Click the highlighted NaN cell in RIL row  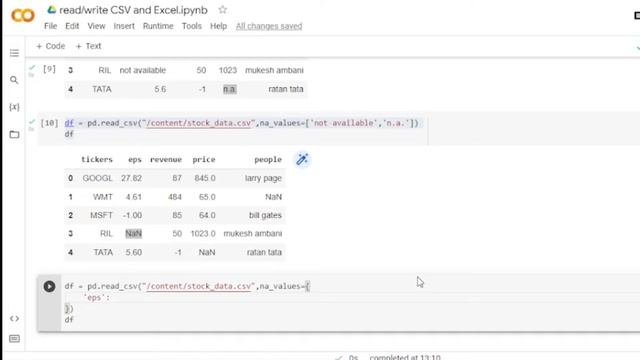(133, 233)
